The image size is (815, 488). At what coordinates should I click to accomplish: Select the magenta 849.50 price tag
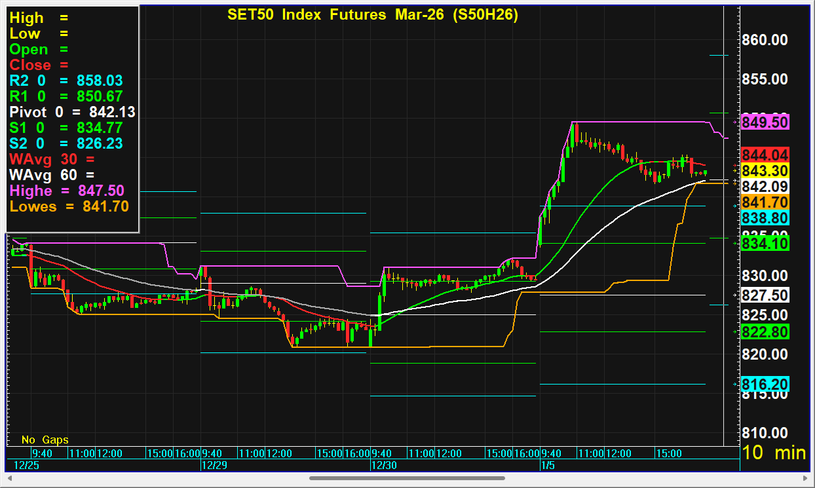765,121
